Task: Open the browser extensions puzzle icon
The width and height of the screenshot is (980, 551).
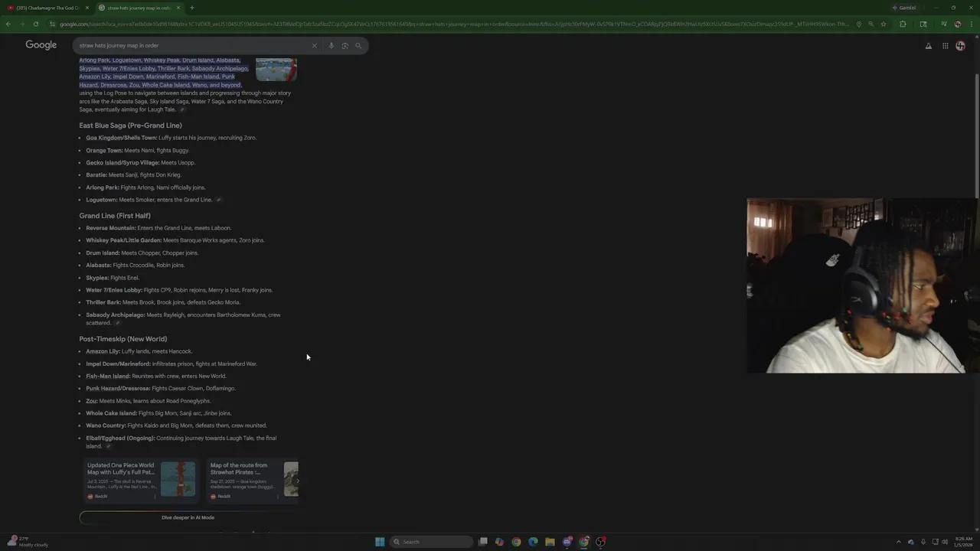Action: pyautogui.click(x=903, y=24)
